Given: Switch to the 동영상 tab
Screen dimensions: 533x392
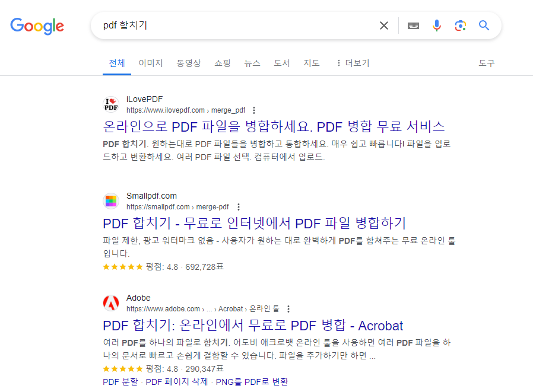Looking at the screenshot, I should 189,63.
